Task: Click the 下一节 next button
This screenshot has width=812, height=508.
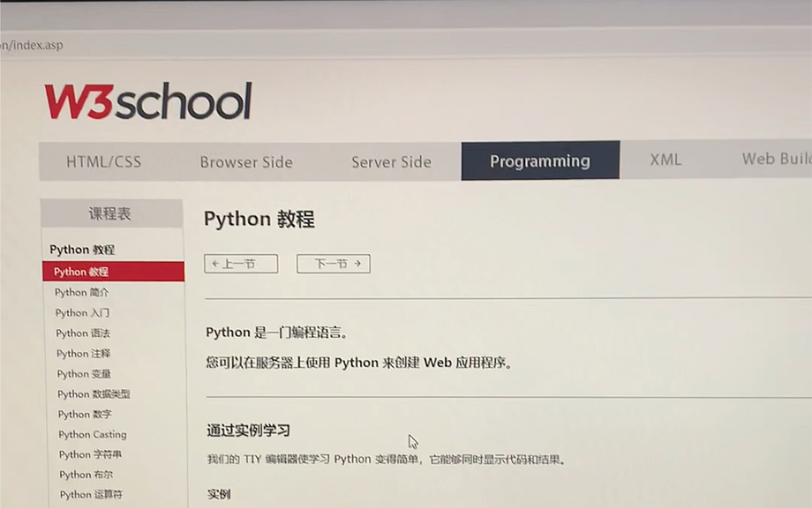Action: pos(332,264)
